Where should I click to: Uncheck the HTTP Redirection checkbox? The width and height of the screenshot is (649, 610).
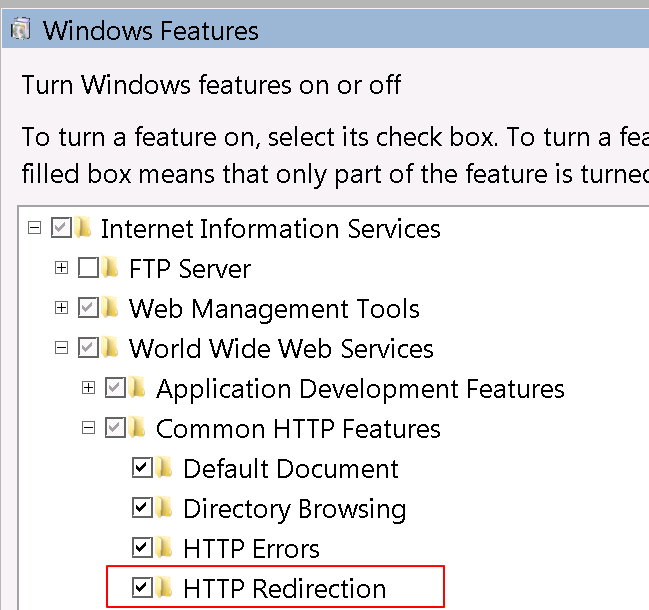(x=143, y=588)
